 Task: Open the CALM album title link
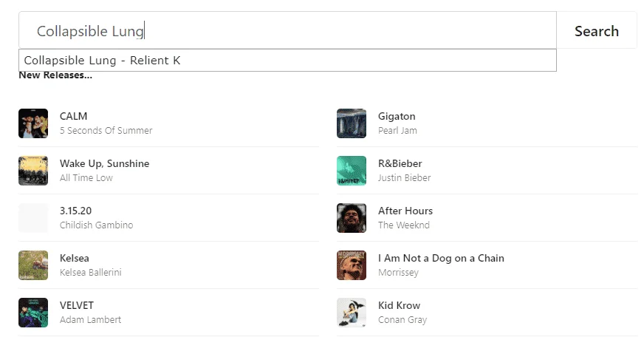[74, 116]
